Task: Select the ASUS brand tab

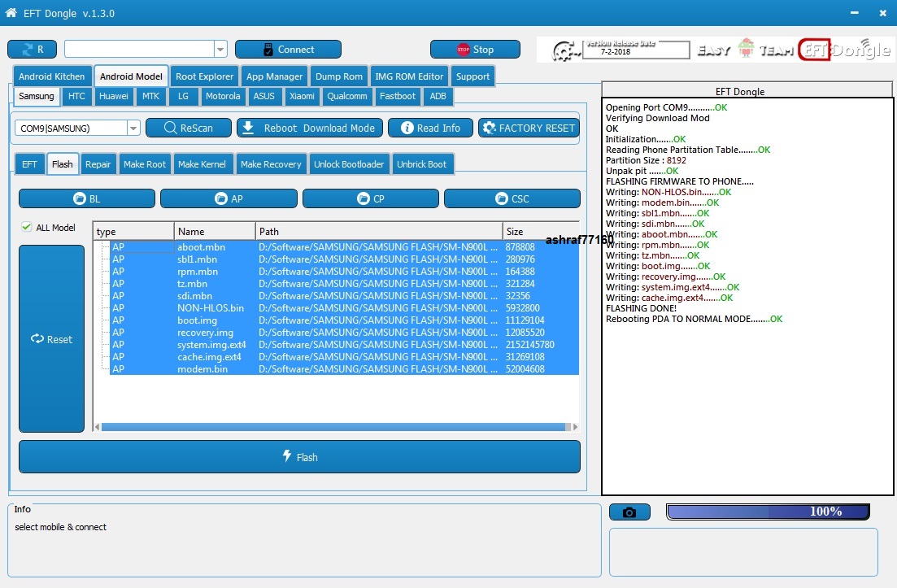Action: coord(263,96)
